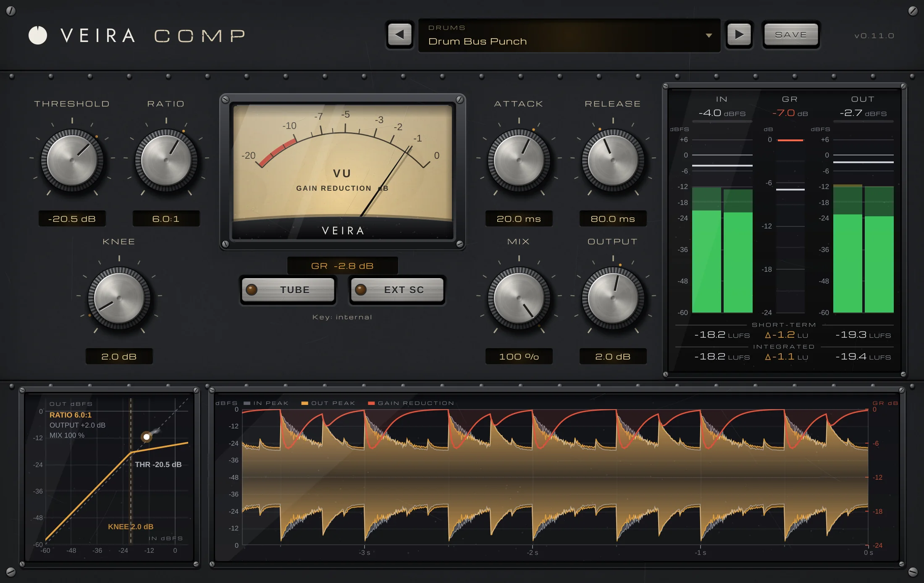Click the Veira Comp round logo icon

pos(38,35)
